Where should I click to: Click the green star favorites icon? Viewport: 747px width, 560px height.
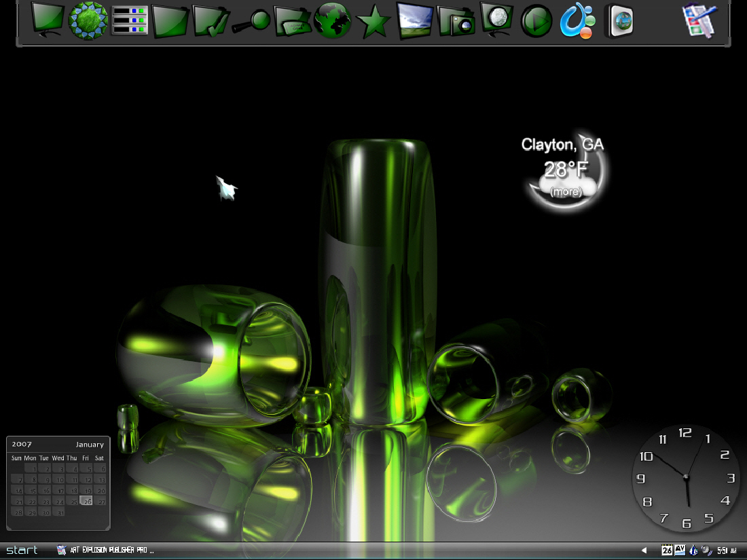(373, 22)
